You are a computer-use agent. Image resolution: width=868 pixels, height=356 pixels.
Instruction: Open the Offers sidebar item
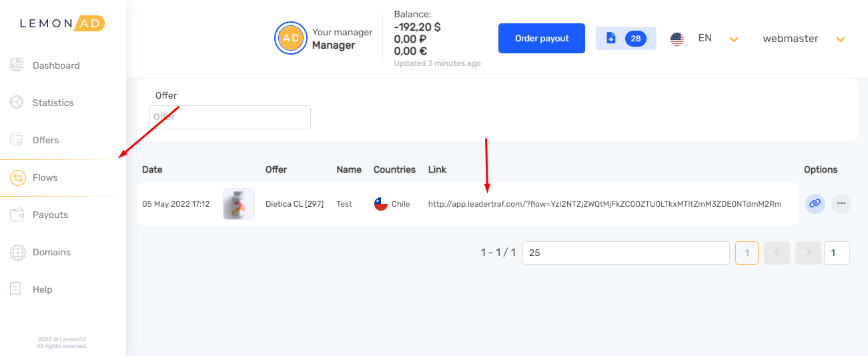pyautogui.click(x=45, y=140)
